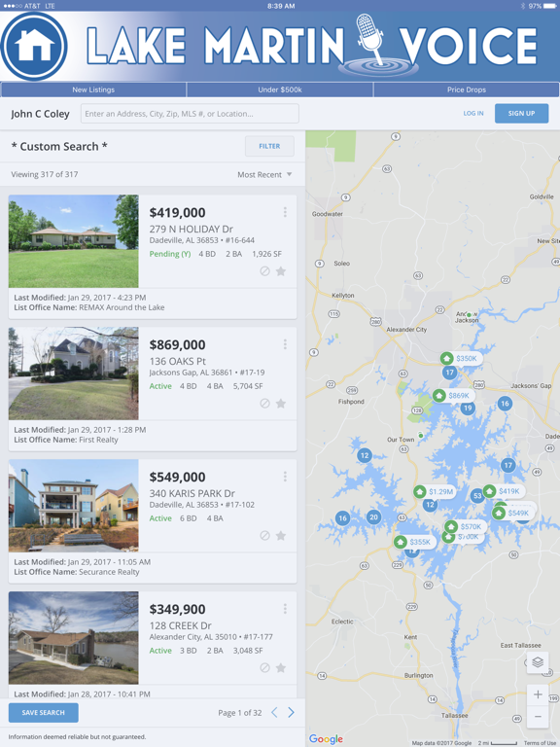Tap the 8:39 AM clock in status bar
The width and height of the screenshot is (560, 747).
(x=281, y=6)
